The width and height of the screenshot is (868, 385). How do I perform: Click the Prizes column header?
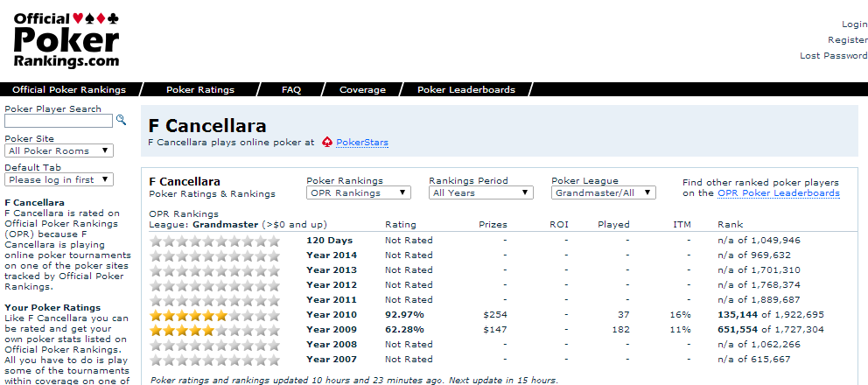tap(493, 225)
